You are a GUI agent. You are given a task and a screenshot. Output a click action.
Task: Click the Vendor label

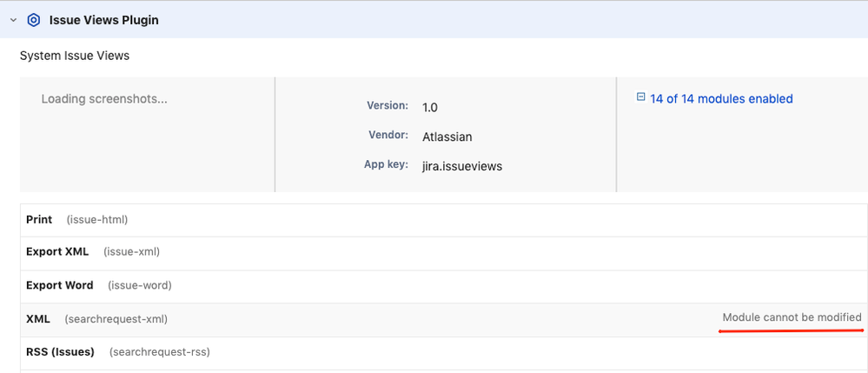point(388,135)
